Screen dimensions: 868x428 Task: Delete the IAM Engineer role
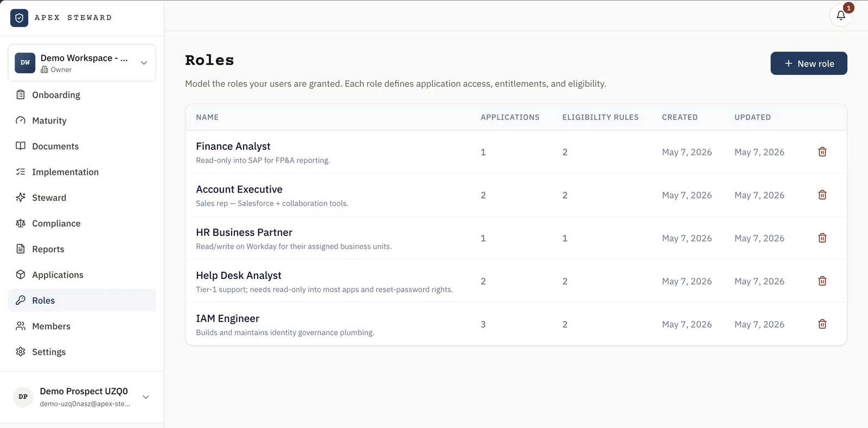[x=822, y=324]
